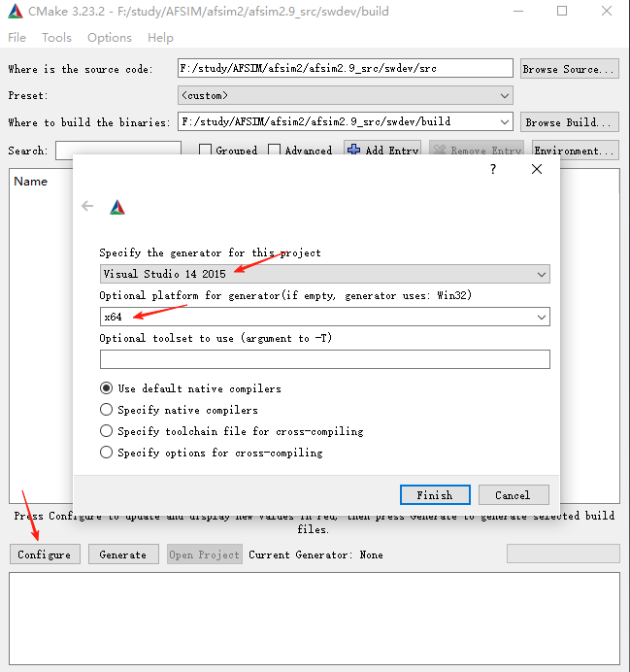This screenshot has height=672, width=630.
Task: Toggle the Grouped checkbox
Action: 205,150
